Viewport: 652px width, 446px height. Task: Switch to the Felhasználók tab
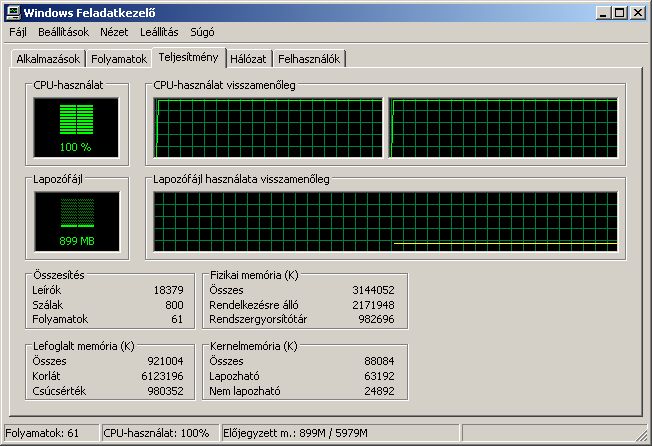click(309, 59)
